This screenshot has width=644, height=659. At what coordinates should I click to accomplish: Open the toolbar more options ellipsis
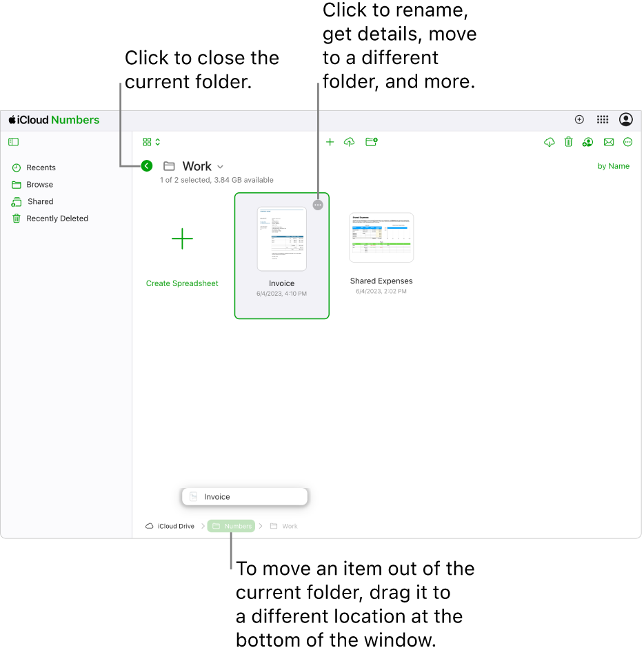(x=627, y=142)
